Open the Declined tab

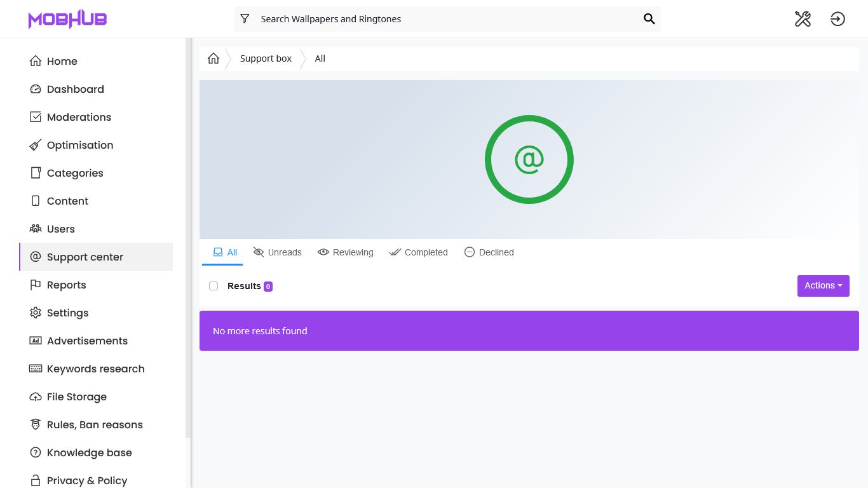point(489,252)
